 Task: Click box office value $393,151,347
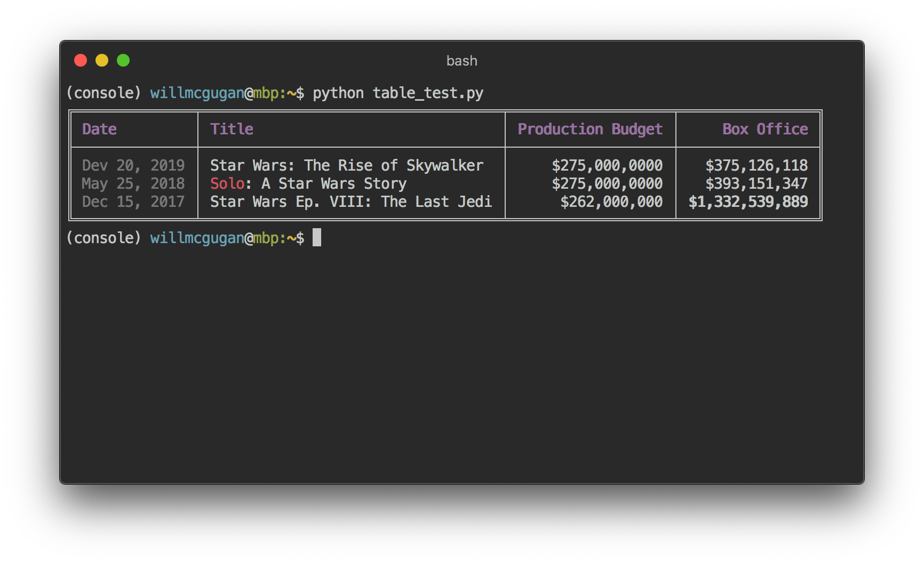756,184
